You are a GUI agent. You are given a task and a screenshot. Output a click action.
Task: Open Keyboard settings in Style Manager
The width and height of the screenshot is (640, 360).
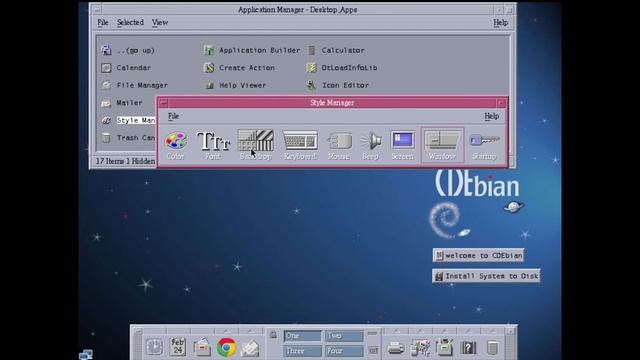(300, 145)
